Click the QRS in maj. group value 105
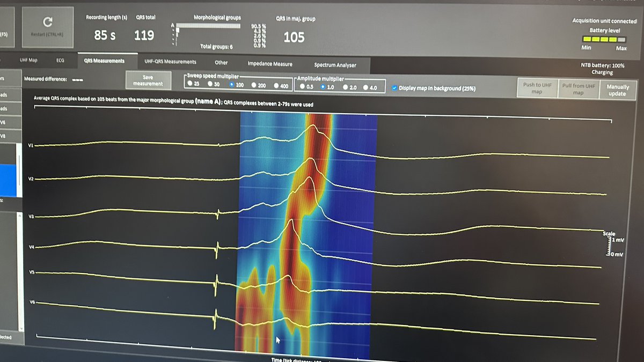644x362 pixels. (294, 37)
